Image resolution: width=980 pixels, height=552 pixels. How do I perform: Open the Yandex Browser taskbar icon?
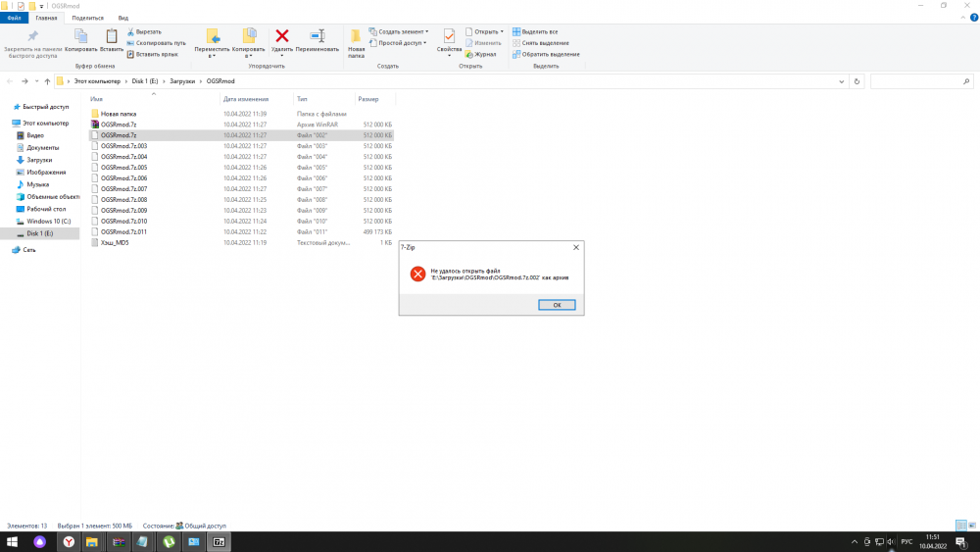point(69,541)
